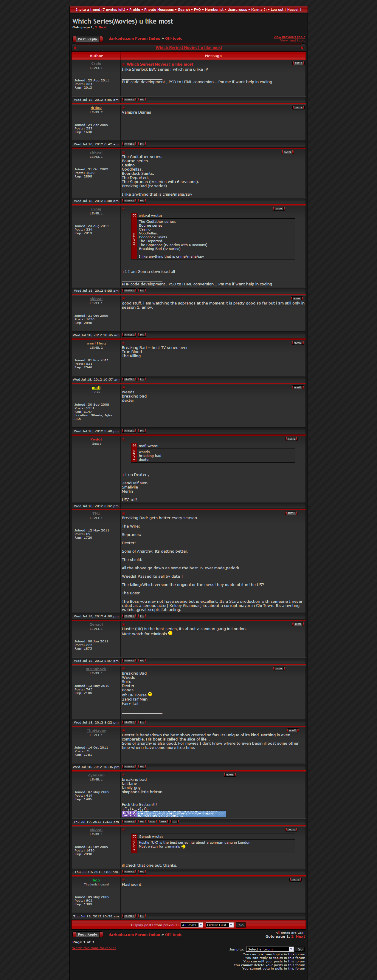
Task: Open Usergroups in the top navigation
Action: pos(237,10)
